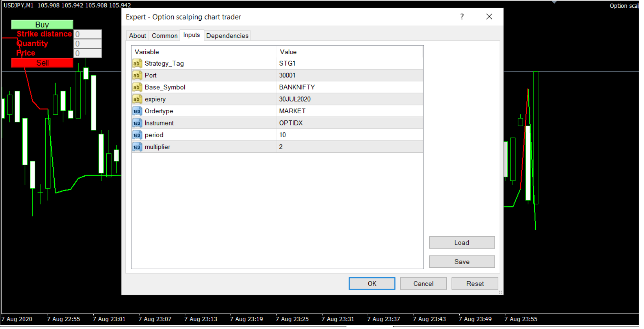This screenshot has width=644, height=329.
Task: Select the multiplier value 2
Action: (x=350, y=147)
